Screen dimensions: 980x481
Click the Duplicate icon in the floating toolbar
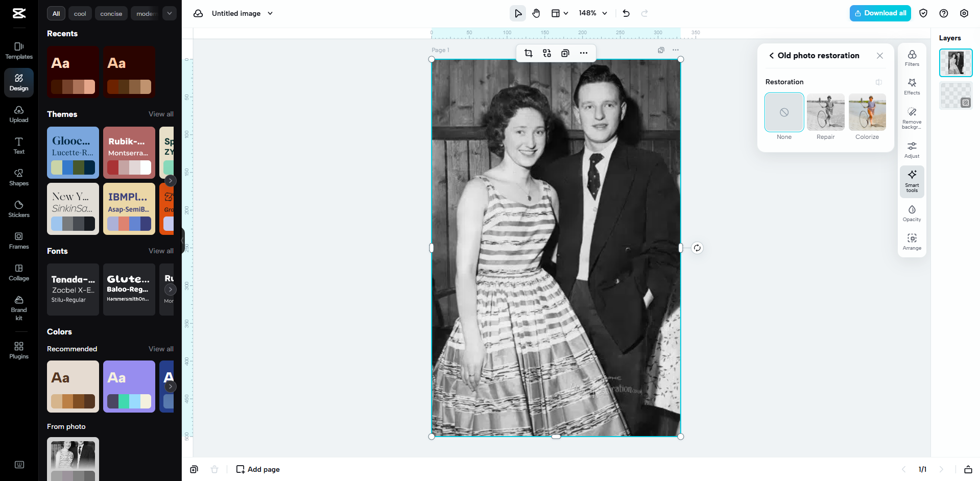(x=565, y=53)
